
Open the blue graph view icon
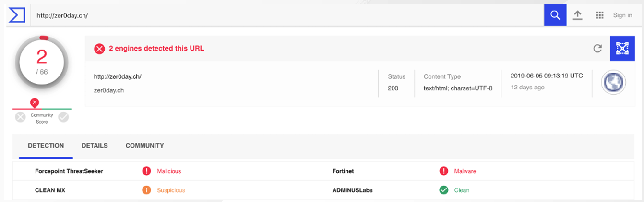tap(622, 48)
